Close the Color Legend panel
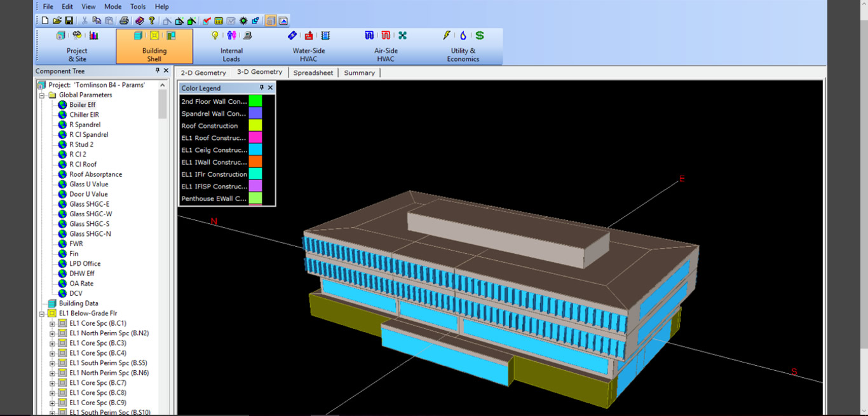The image size is (868, 416). click(x=270, y=88)
